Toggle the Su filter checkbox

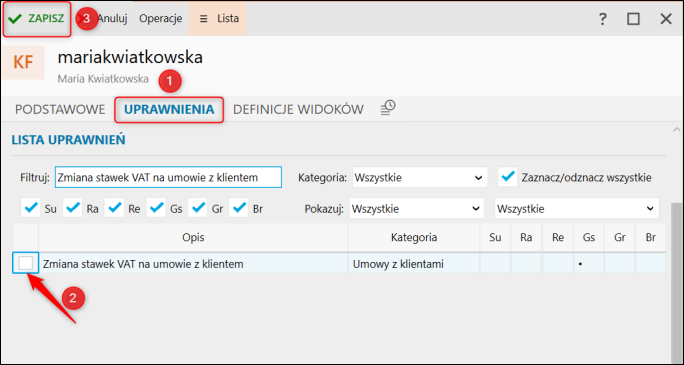coord(31,208)
